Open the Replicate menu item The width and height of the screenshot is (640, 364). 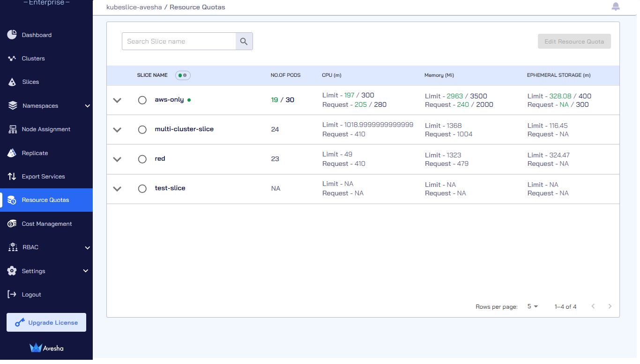click(46, 153)
